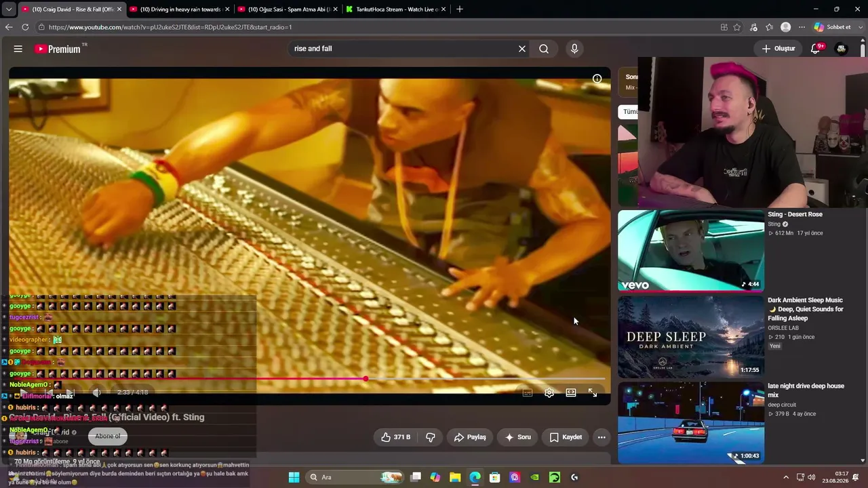Viewport: 868px width, 488px height.
Task: Open the Windows Start menu
Action: click(294, 477)
